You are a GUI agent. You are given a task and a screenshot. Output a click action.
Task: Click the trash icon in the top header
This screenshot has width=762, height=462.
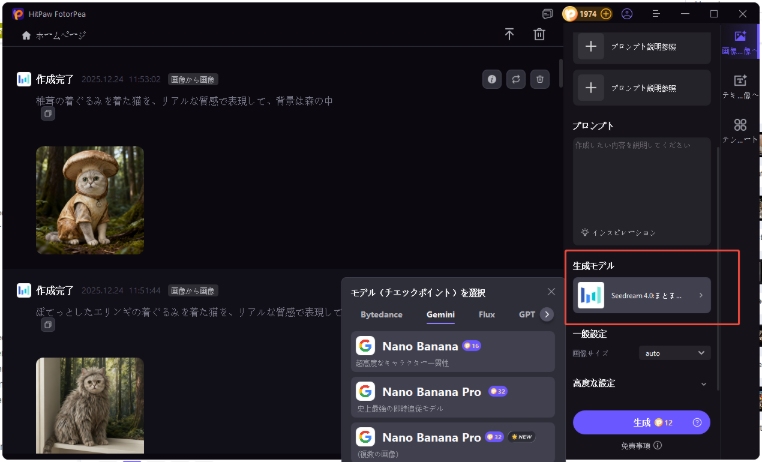coord(539,34)
